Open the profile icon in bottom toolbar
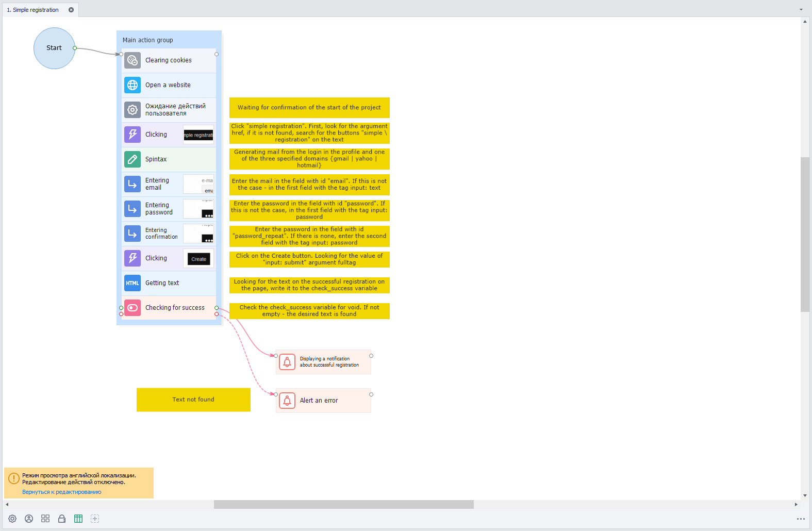This screenshot has height=531, width=812. (29, 519)
